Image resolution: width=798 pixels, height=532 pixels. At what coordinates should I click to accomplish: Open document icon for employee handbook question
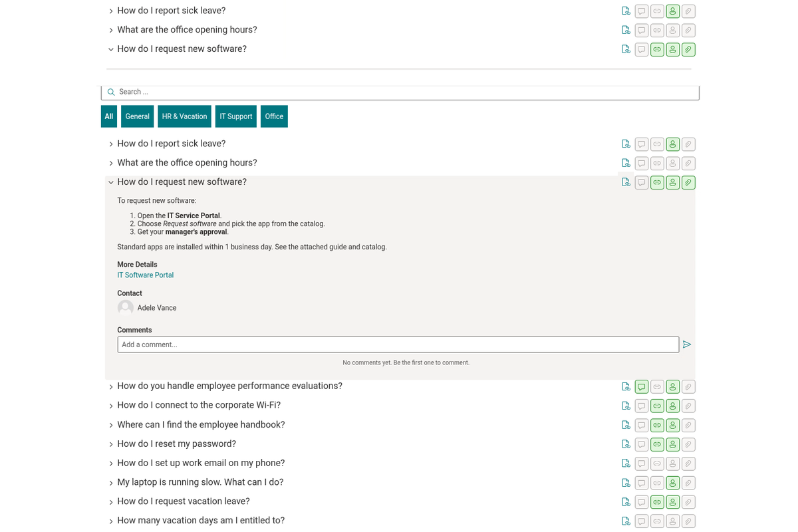tap(626, 425)
